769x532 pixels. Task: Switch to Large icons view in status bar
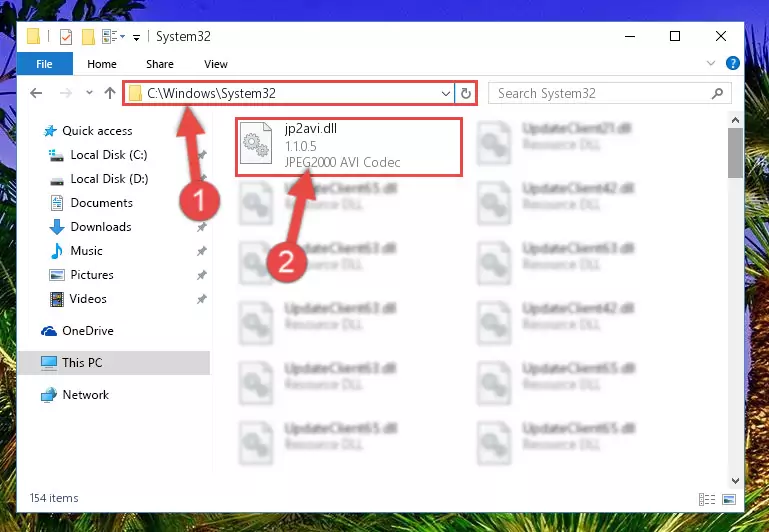click(x=729, y=499)
